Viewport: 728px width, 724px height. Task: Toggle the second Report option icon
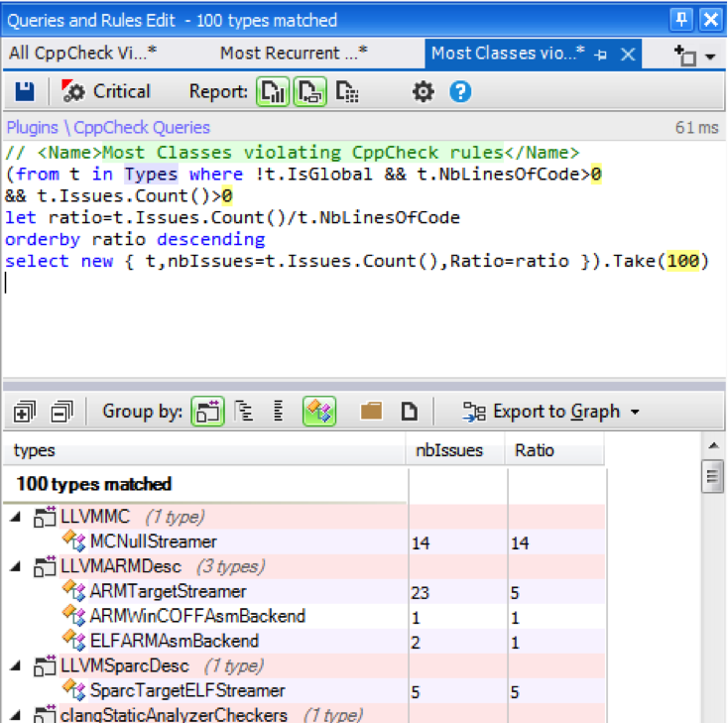click(309, 91)
